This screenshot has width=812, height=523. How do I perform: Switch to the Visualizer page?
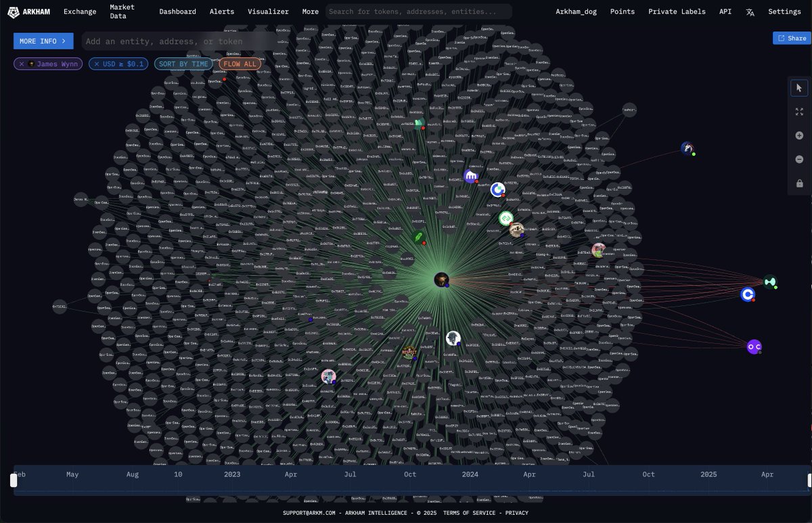268,12
